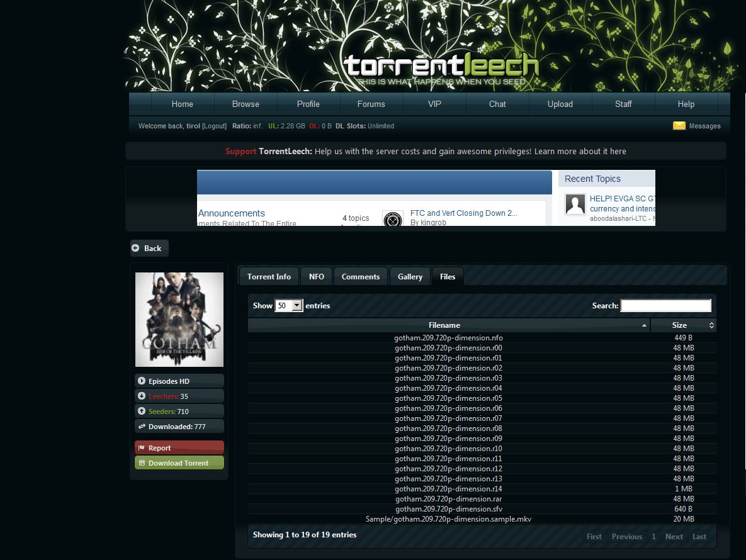Click the Episodes HD category icon
This screenshot has width=746, height=560.
141,381
